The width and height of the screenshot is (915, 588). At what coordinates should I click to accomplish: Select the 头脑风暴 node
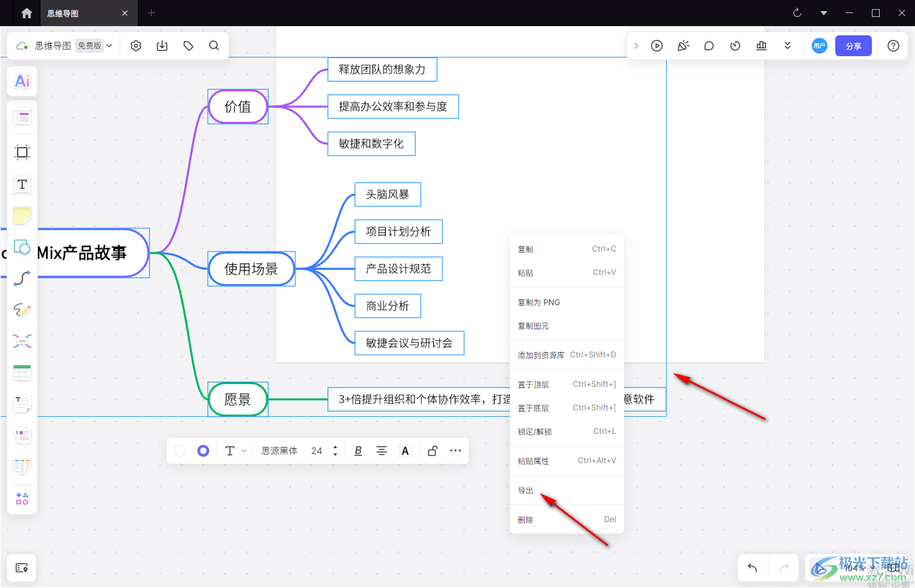[388, 194]
